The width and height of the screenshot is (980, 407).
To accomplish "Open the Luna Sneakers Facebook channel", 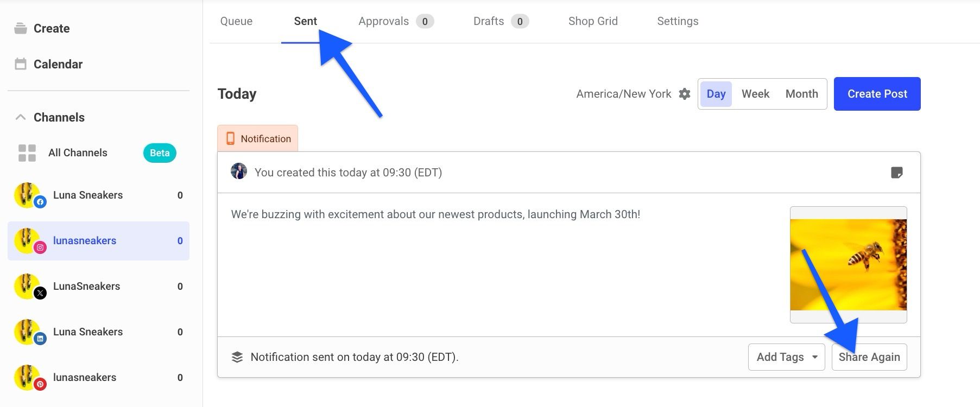I will click(x=88, y=195).
